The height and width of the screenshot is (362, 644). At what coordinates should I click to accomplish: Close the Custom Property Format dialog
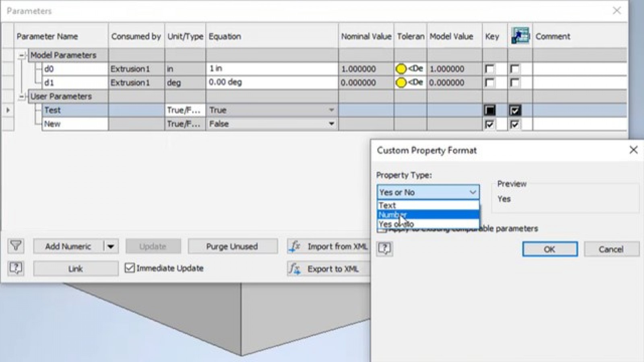pos(633,150)
